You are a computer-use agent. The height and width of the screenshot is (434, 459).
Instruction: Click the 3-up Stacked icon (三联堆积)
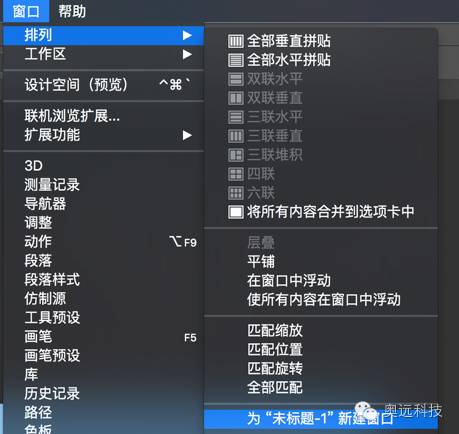tap(236, 155)
